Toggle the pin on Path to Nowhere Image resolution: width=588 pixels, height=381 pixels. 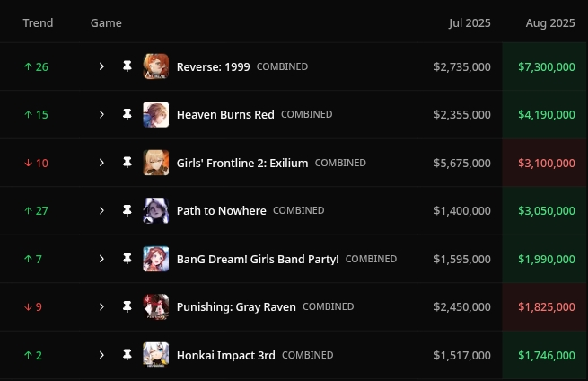tap(127, 210)
